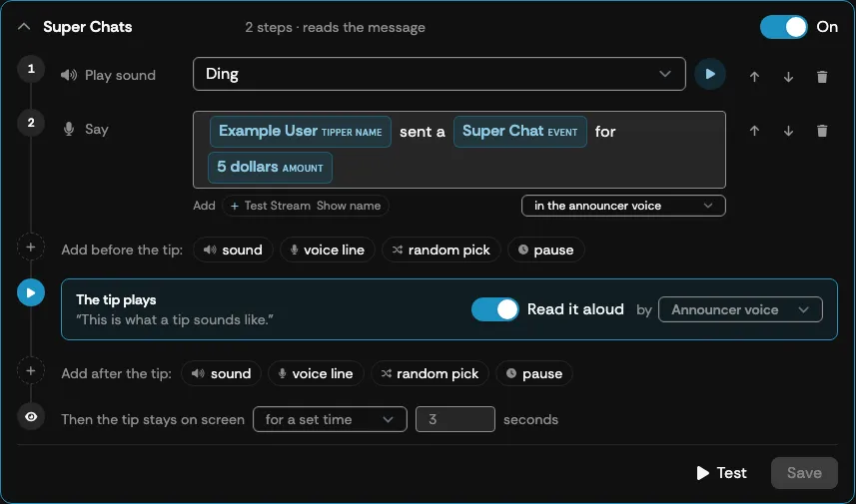The width and height of the screenshot is (856, 504).
Task: Toggle the Read it aloud switch
Action: [x=495, y=309]
